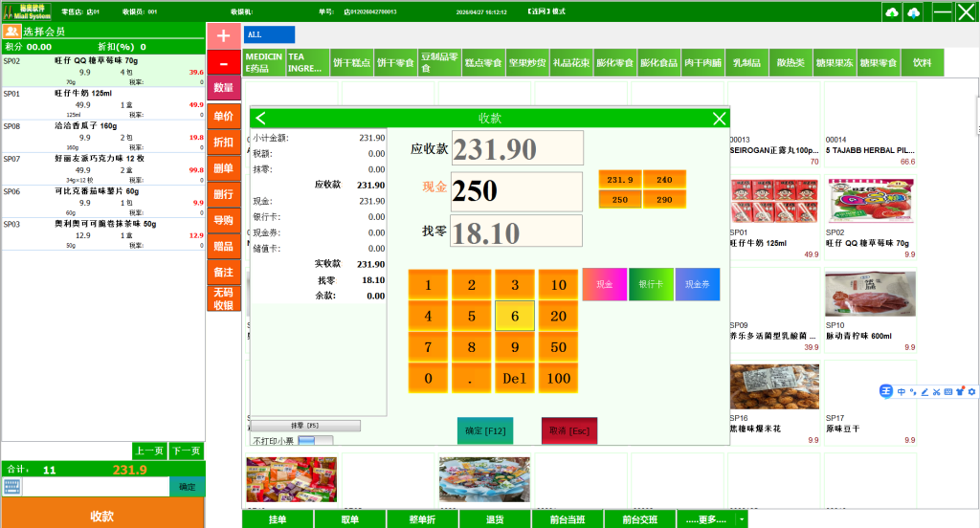Click the red minus quantity button

[223, 62]
